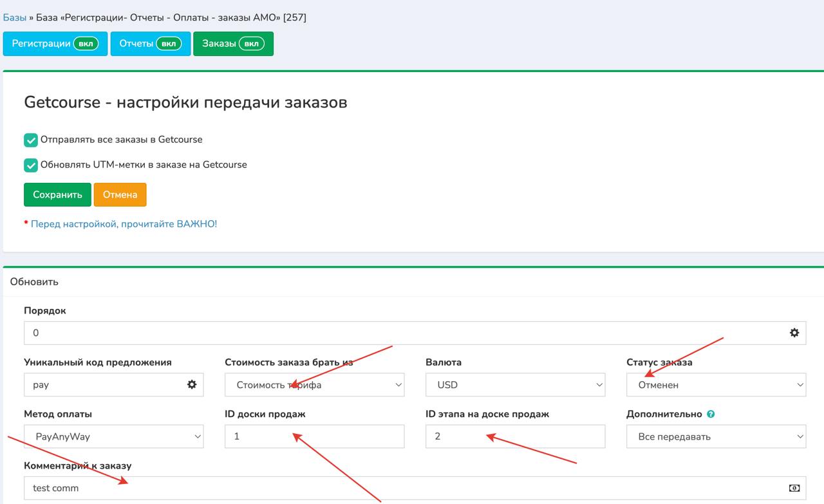Focus the ID доски продаж input field
Viewport: 824px width, 504px height.
pos(314,436)
